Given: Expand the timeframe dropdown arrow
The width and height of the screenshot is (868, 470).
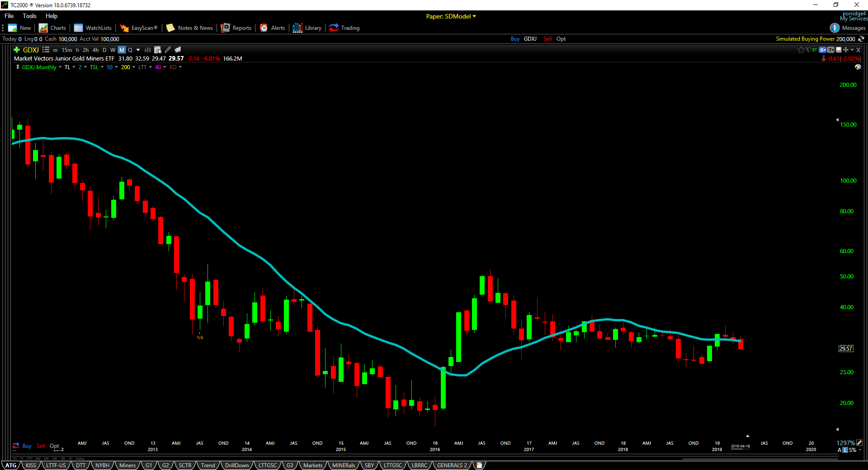Looking at the screenshot, I should (x=138, y=50).
